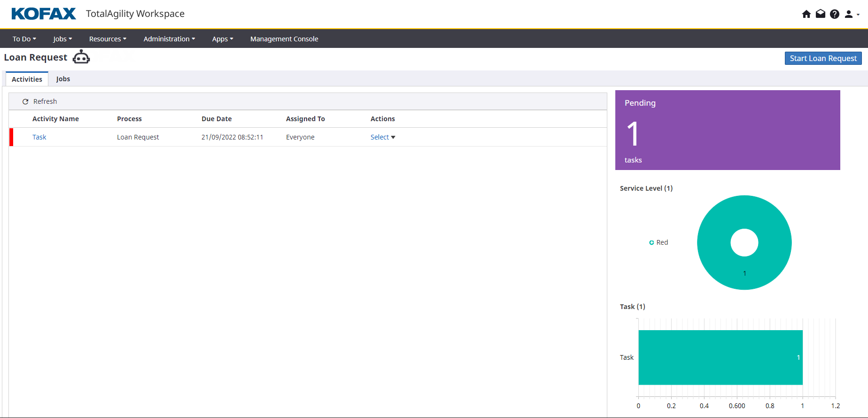
Task: Click the purple Pending tasks tile
Action: tap(727, 130)
